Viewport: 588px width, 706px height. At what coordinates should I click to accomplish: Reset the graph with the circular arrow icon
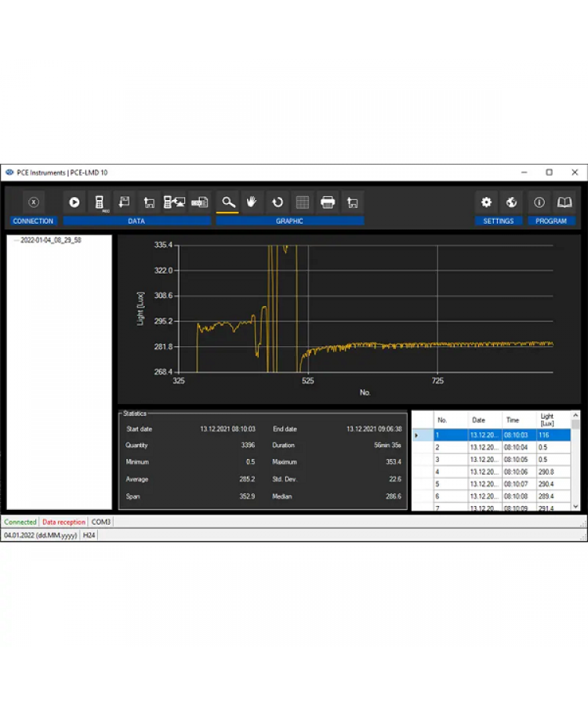click(277, 202)
